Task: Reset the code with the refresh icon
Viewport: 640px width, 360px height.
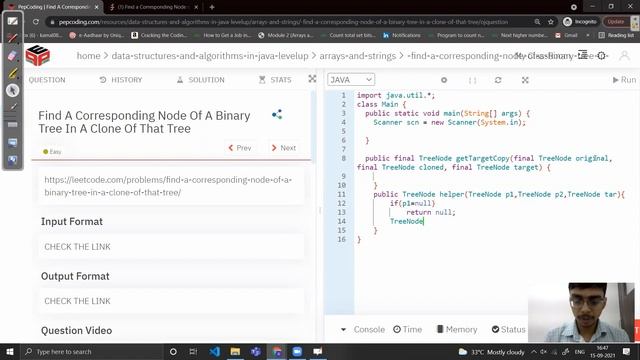Action: [x=498, y=80]
